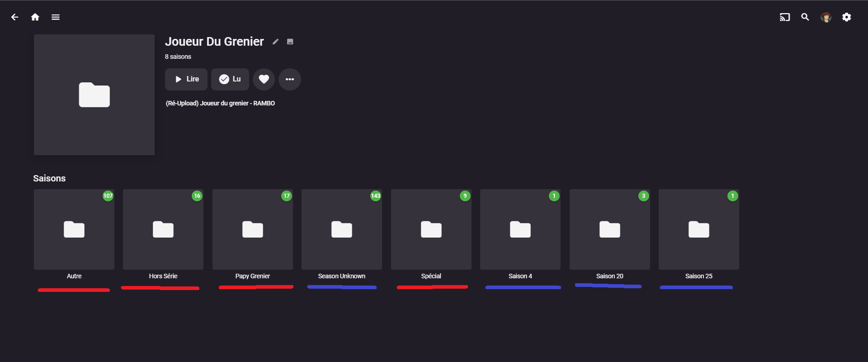This screenshot has width=868, height=362.
Task: Click the Hors Série title link
Action: pyautogui.click(x=163, y=276)
